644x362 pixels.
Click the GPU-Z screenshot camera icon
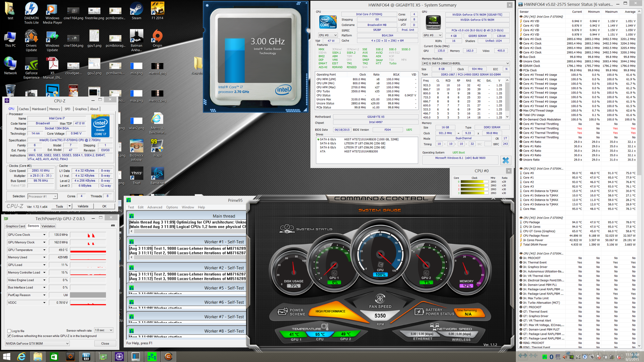113,226
